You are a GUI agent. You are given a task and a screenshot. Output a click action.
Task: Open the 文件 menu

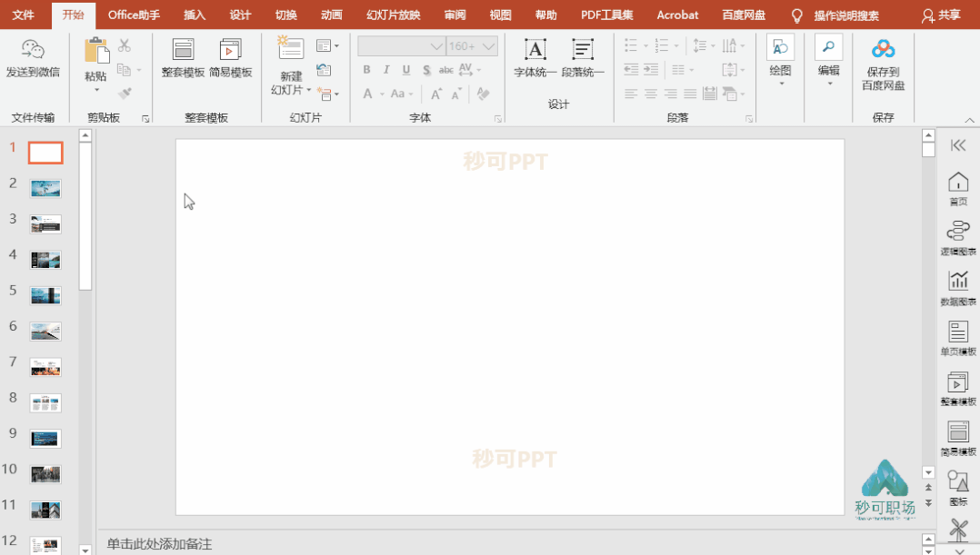(x=23, y=15)
